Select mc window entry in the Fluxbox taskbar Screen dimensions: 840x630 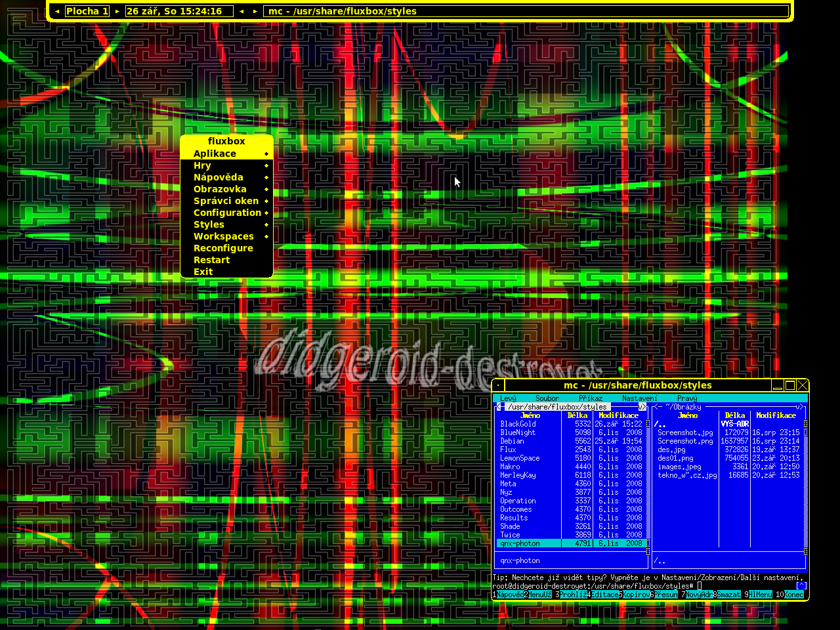pyautogui.click(x=526, y=11)
